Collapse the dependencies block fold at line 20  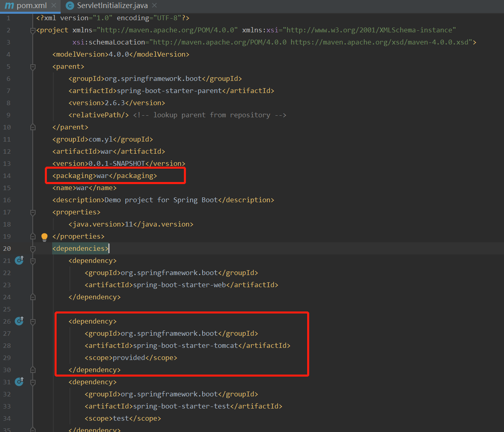[x=33, y=248]
